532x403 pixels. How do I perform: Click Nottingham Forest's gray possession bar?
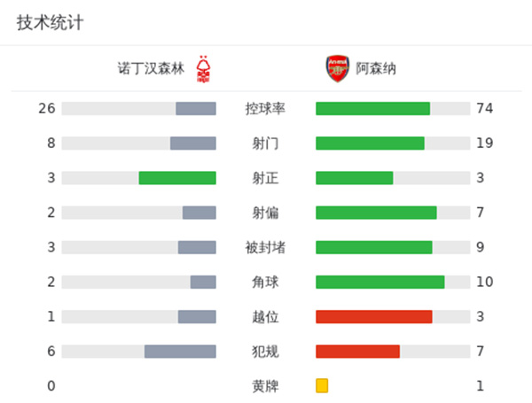pos(196,109)
